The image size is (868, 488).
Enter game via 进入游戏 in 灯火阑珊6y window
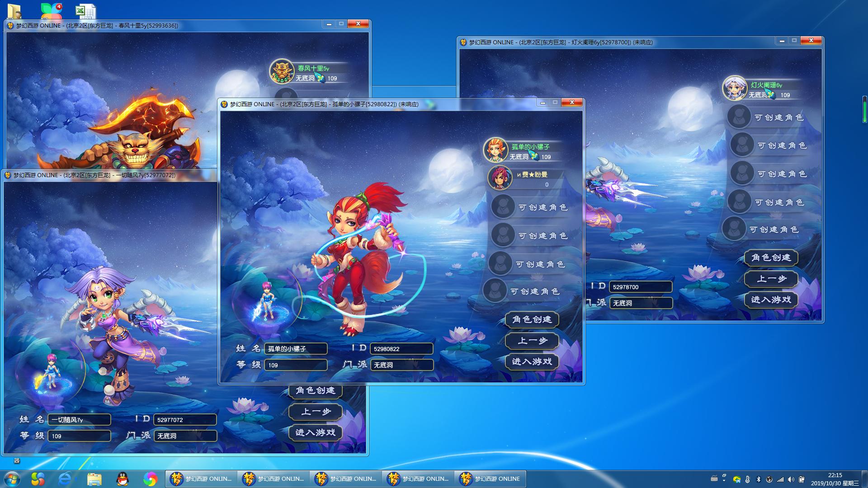[771, 300]
